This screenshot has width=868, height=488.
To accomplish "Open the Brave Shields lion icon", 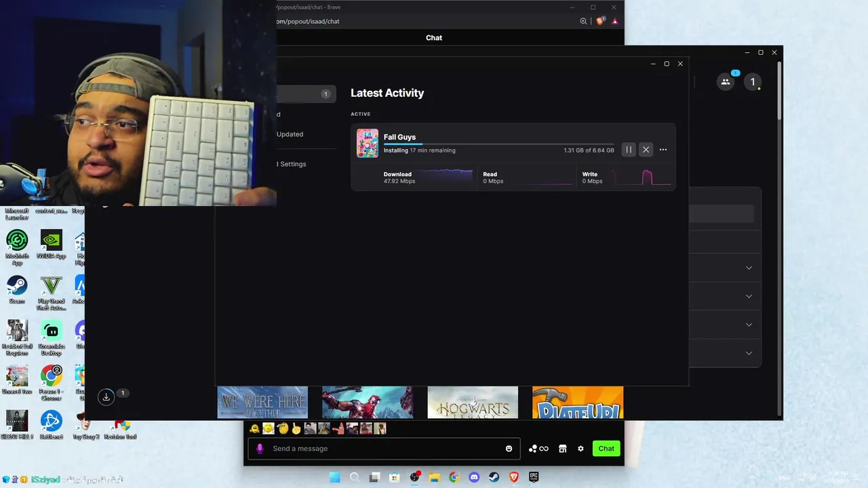I will [x=600, y=21].
